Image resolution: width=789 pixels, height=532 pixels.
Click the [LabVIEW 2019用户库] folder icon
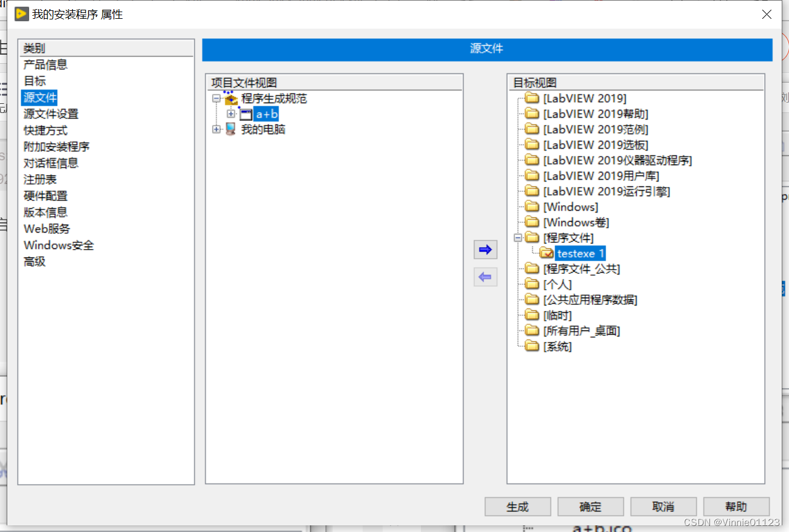pos(532,176)
